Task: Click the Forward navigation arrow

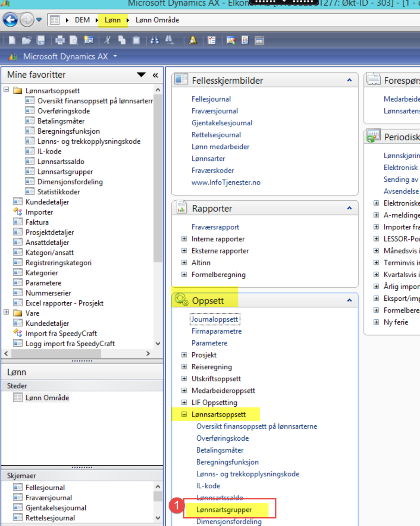Action: pyautogui.click(x=27, y=19)
